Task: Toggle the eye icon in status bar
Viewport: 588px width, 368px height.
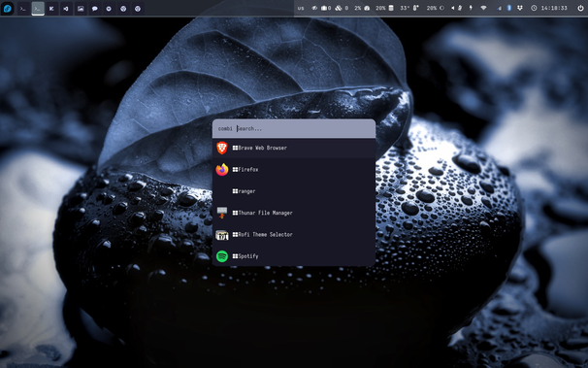Action: pos(314,8)
